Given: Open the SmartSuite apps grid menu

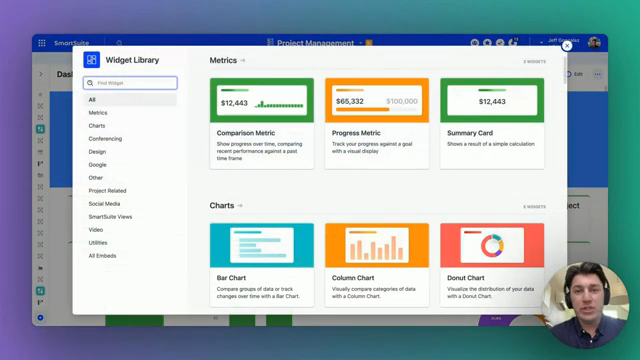Looking at the screenshot, I should pyautogui.click(x=42, y=43).
